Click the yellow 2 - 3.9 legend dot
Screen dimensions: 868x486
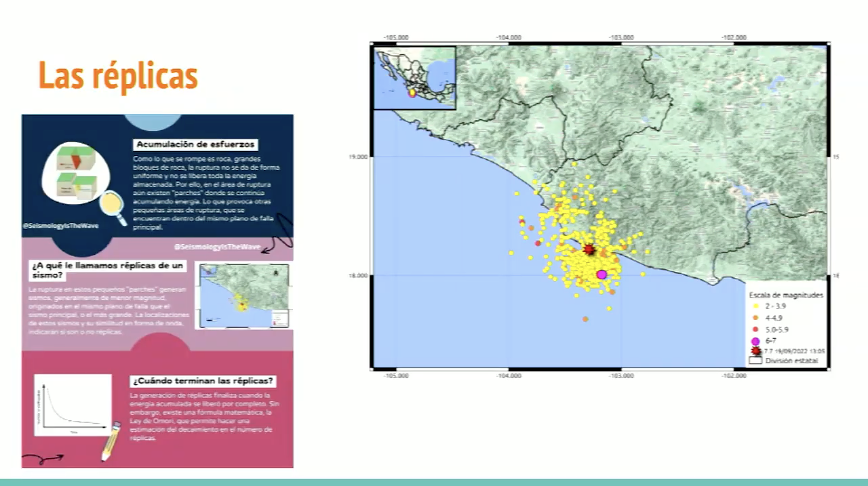tap(756, 306)
